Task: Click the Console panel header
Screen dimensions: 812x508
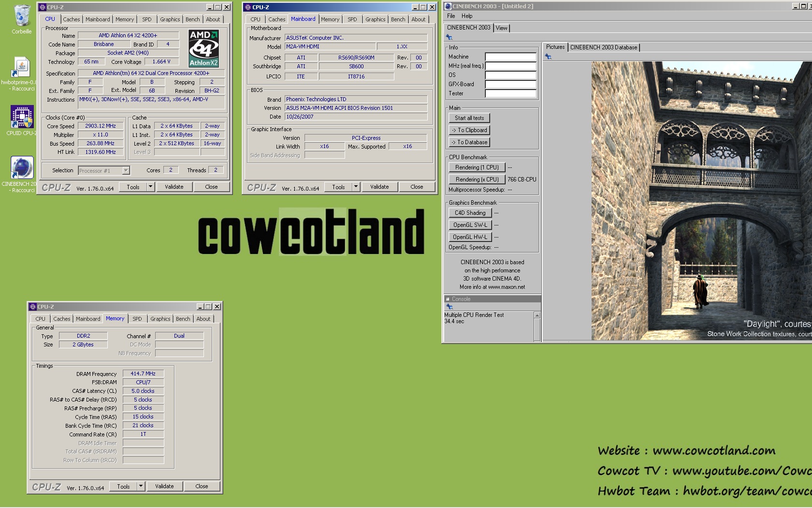Action: (x=492, y=299)
